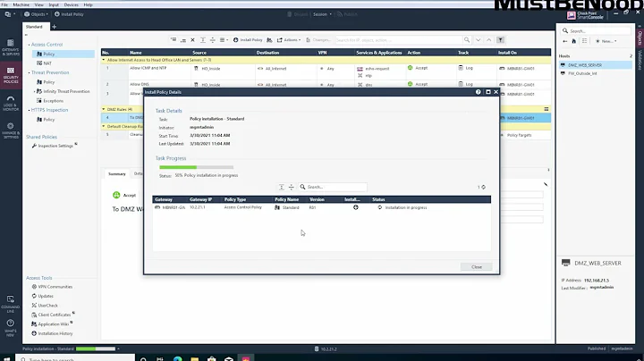
Task: Delete rule using X toolbar icon
Action: (192, 40)
